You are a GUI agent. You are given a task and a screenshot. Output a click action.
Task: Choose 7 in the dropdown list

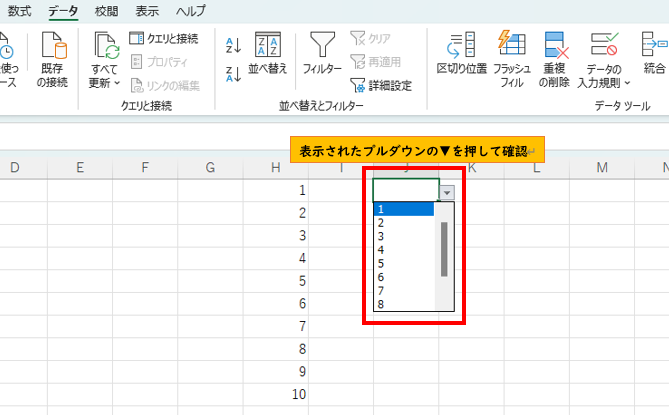point(404,291)
